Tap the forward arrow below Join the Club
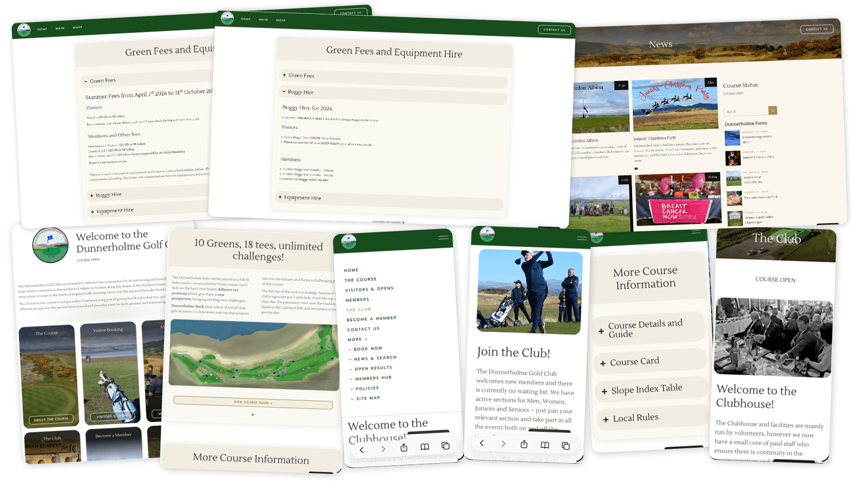Image resolution: width=868 pixels, height=488 pixels. pos(503,444)
